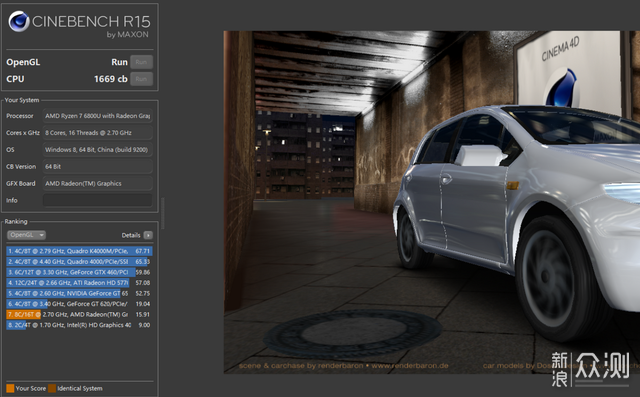Click the Processor field showing AMD Ryzen 7 6800U
Viewport: 640px width, 397px height.
click(x=98, y=116)
